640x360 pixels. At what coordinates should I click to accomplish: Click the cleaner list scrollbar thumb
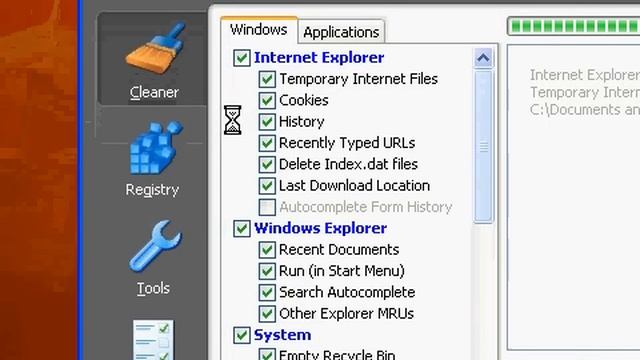pos(484,147)
